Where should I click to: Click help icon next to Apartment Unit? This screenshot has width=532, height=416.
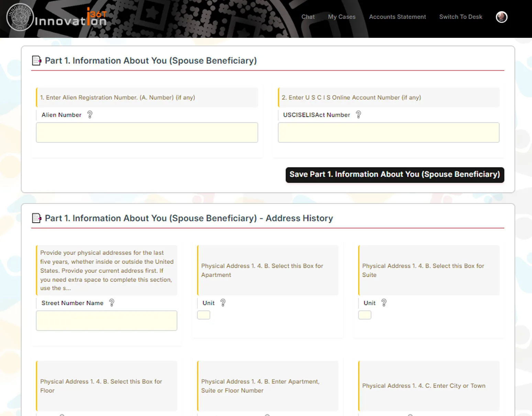tap(223, 303)
